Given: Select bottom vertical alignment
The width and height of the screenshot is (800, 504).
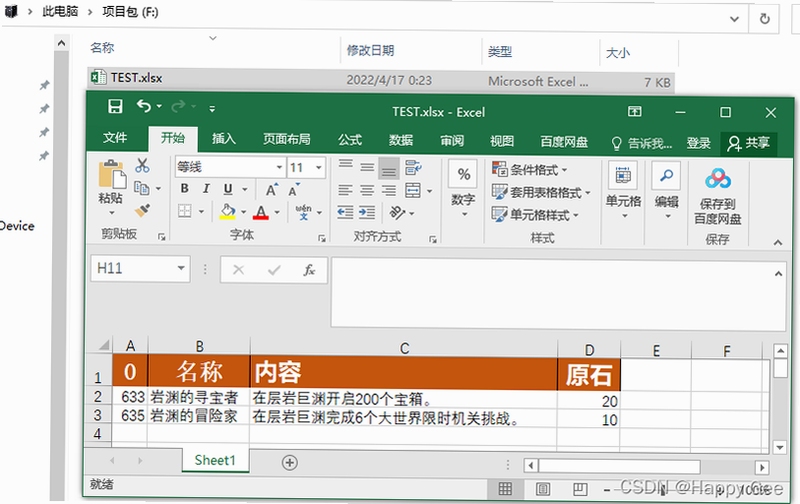Looking at the screenshot, I should [x=388, y=169].
